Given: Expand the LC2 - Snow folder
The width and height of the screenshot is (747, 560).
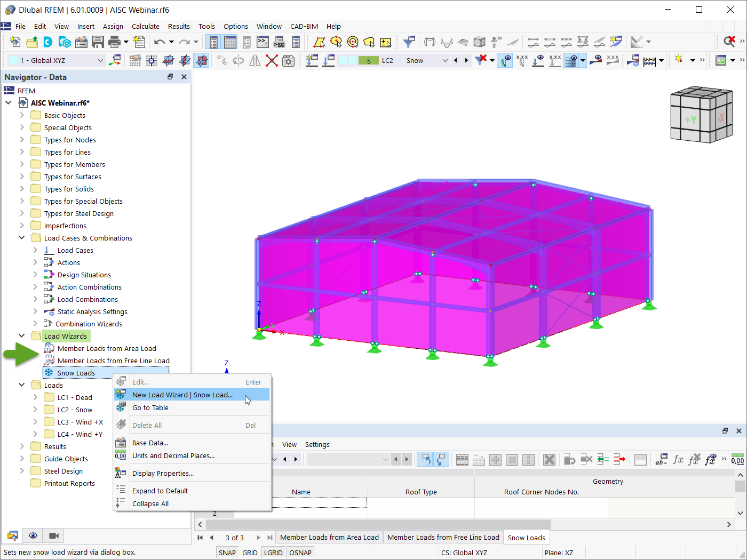Looking at the screenshot, I should (35, 410).
